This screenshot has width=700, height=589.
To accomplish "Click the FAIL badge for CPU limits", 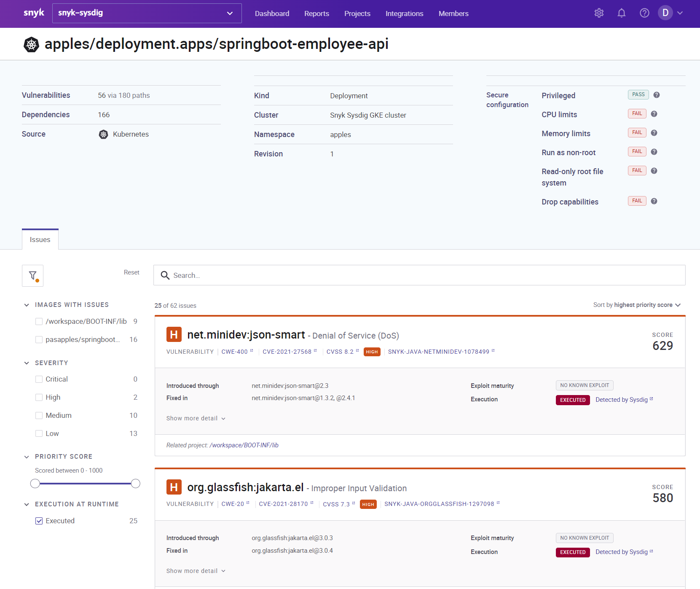I will pyautogui.click(x=637, y=113).
